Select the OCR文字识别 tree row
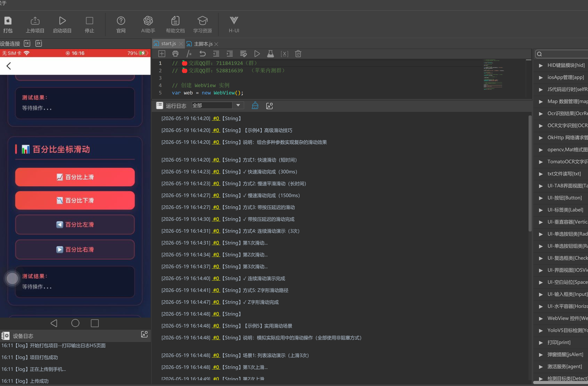Viewport: 588px width, 386px height. [561, 126]
